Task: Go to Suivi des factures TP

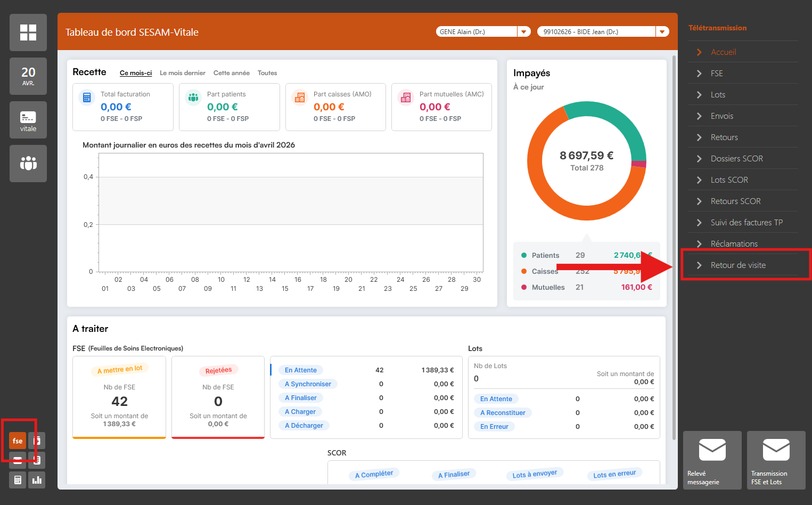Action: click(746, 223)
